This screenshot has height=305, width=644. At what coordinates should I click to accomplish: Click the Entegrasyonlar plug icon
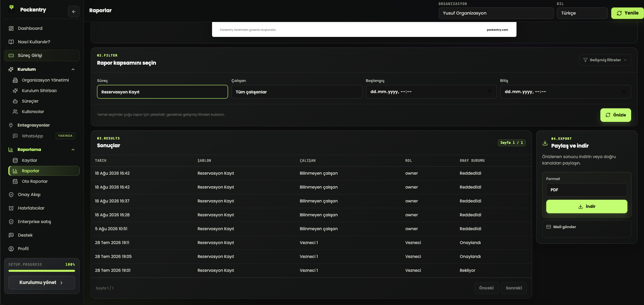coord(11,125)
